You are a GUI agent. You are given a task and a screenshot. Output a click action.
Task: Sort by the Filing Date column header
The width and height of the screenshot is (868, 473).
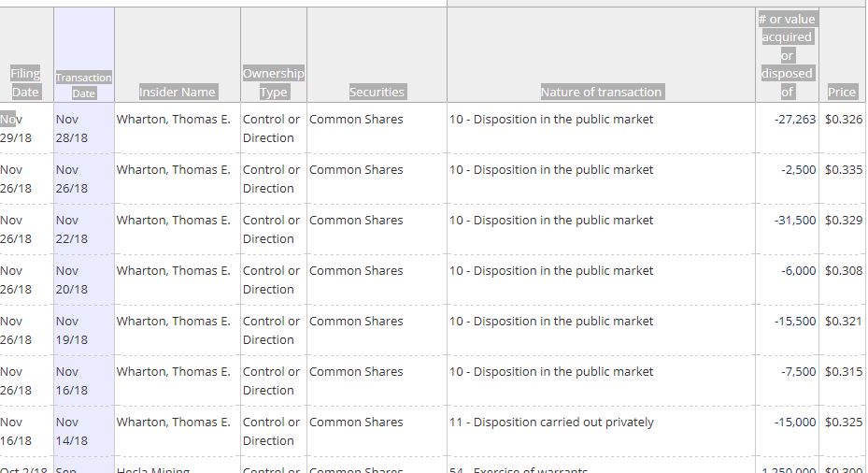(25, 82)
